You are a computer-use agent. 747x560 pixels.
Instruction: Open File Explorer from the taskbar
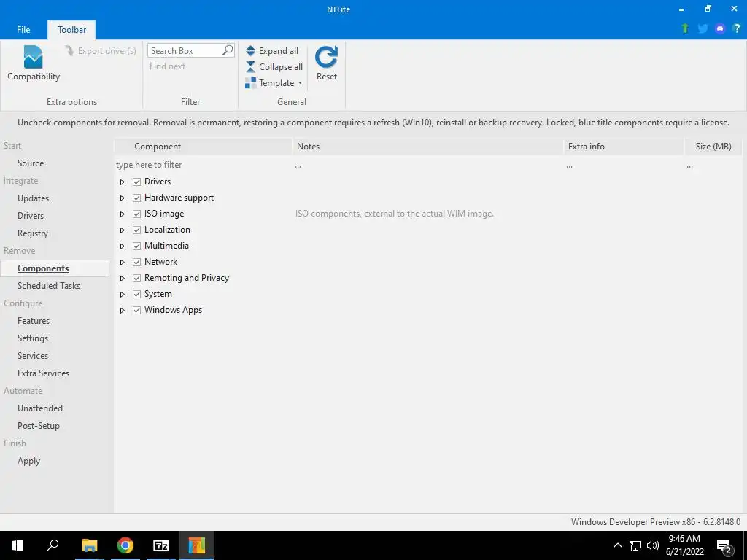tap(89, 545)
